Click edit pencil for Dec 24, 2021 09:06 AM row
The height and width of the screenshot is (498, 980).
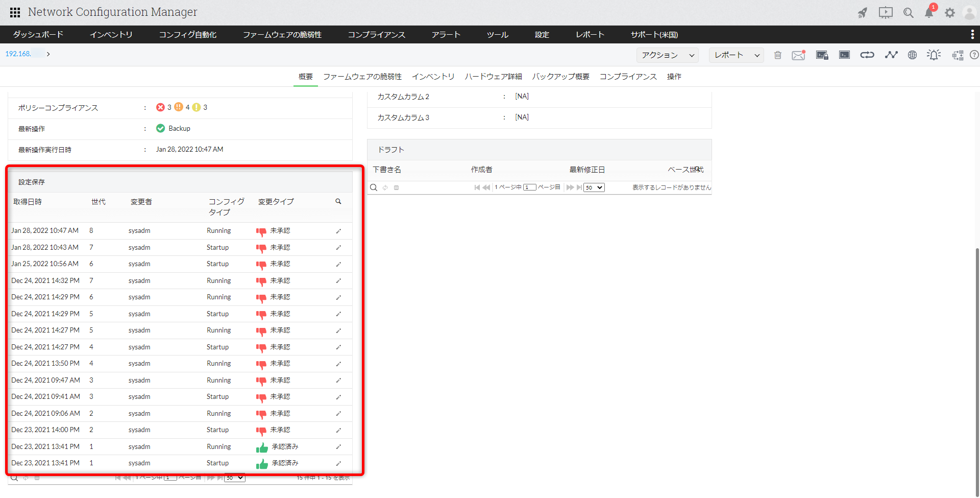pos(338,414)
